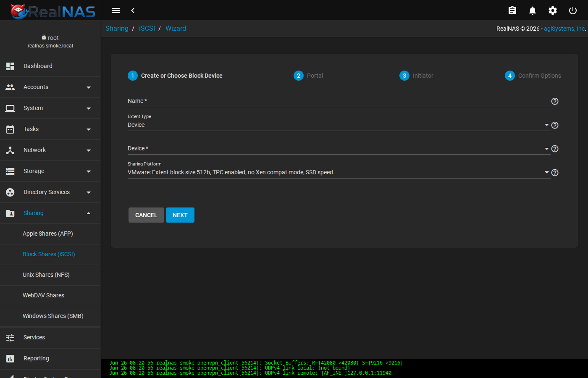Open the settings gear icon
This screenshot has height=378, width=588.
pos(553,10)
